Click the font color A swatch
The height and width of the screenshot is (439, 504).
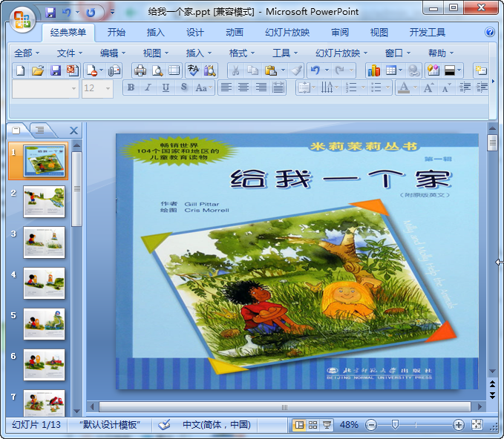[404, 88]
